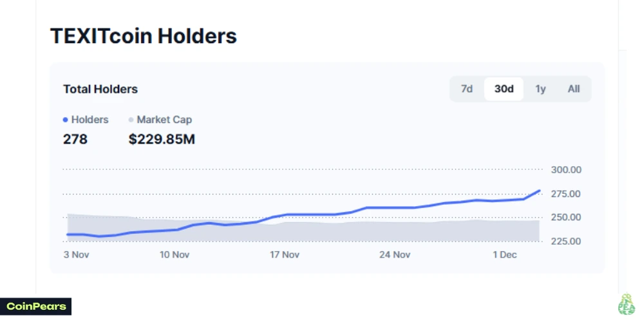Click the 278 holders count

[75, 139]
